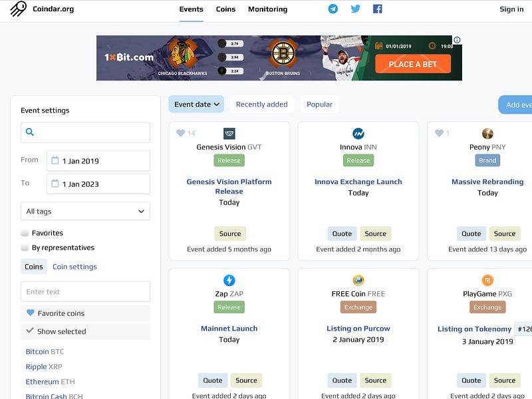
Task: Click the PlayGame orange coin logo
Action: pyautogui.click(x=487, y=280)
